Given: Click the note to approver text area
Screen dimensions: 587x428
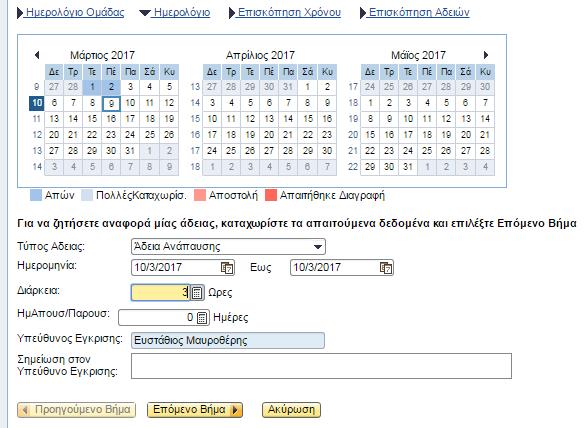Looking at the screenshot, I should (x=321, y=366).
